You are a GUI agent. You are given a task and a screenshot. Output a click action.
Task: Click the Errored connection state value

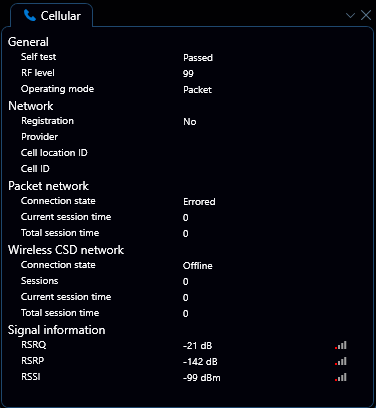pyautogui.click(x=199, y=202)
